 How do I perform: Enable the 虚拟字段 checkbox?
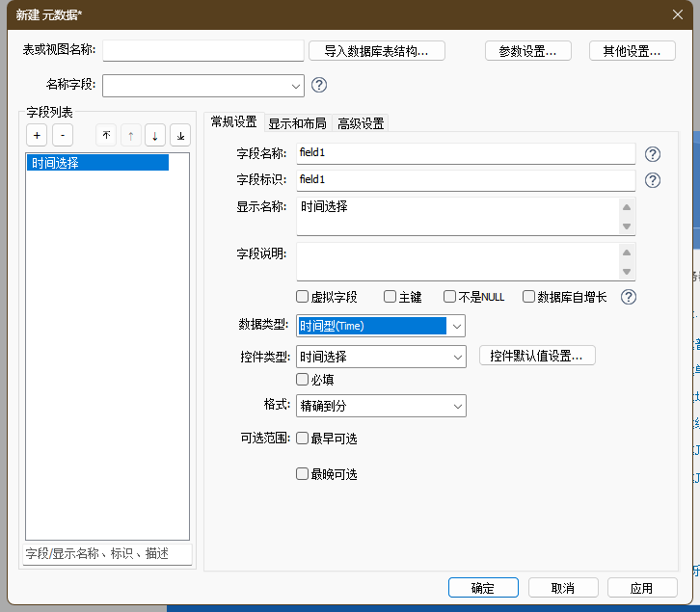[303, 297]
